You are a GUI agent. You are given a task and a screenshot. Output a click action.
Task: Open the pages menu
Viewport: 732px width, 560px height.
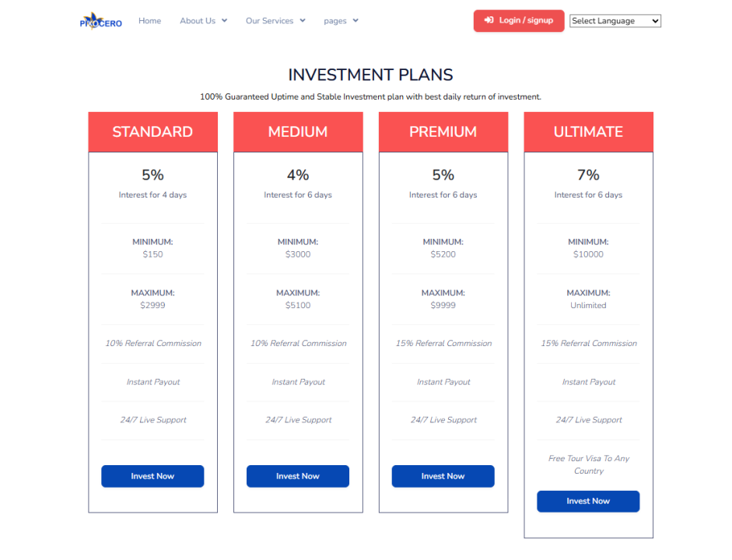coord(335,21)
